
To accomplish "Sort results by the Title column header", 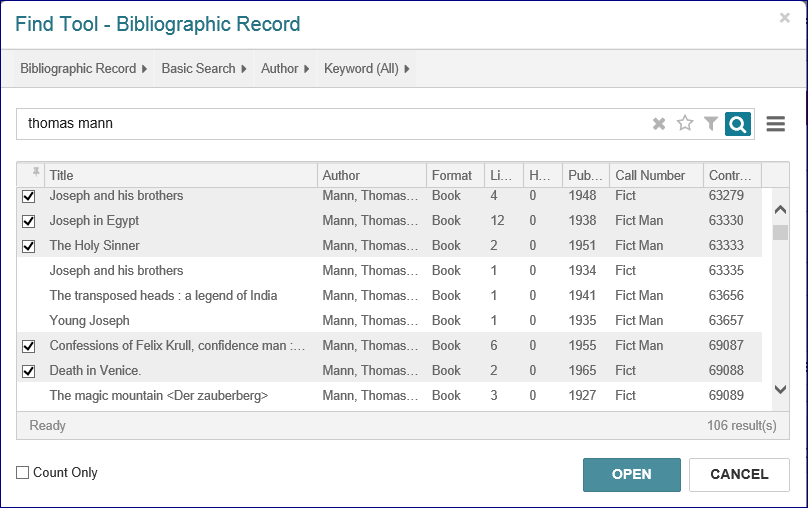I will tap(180, 175).
